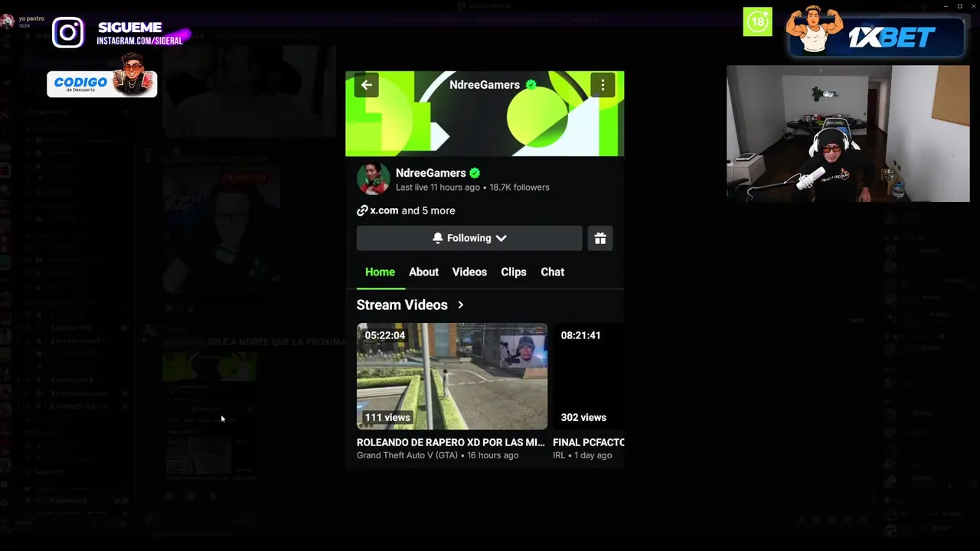The image size is (980, 551).
Task: Open the 08:21:41 stream video thumbnail
Action: pos(589,377)
